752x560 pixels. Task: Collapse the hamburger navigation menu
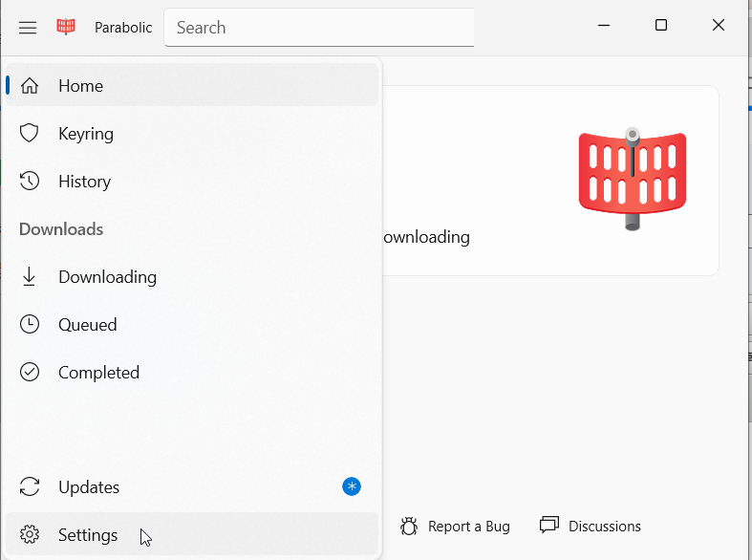pos(28,28)
